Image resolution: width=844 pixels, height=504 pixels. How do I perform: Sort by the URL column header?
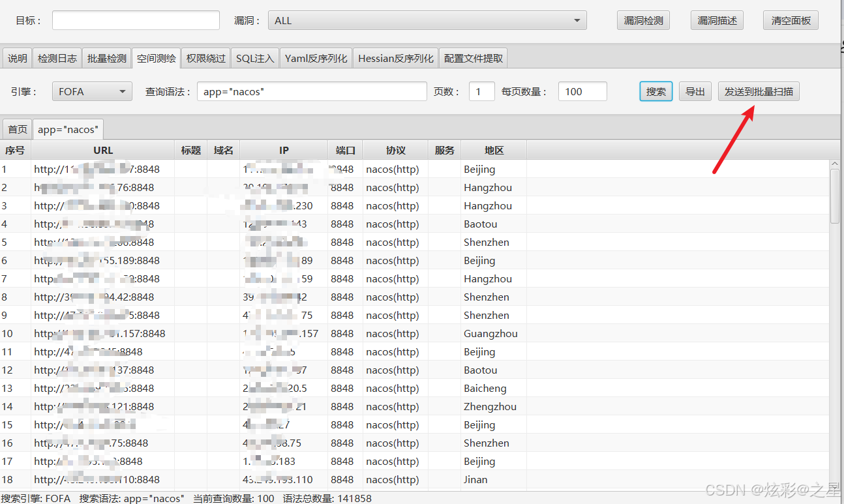click(x=103, y=150)
